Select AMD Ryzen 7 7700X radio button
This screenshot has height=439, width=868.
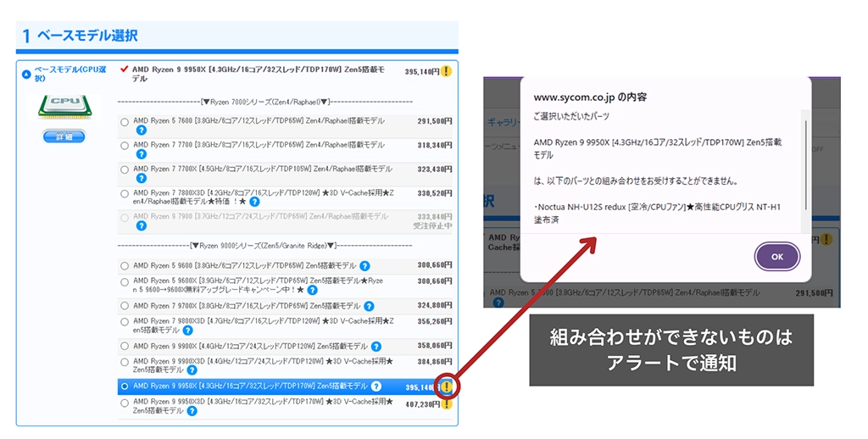click(125, 170)
